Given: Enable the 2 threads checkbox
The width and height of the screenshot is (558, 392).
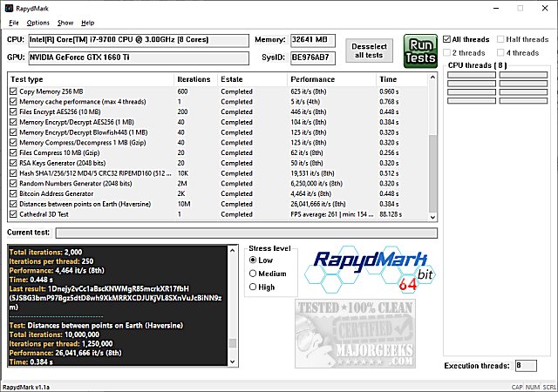Looking at the screenshot, I should point(447,52).
